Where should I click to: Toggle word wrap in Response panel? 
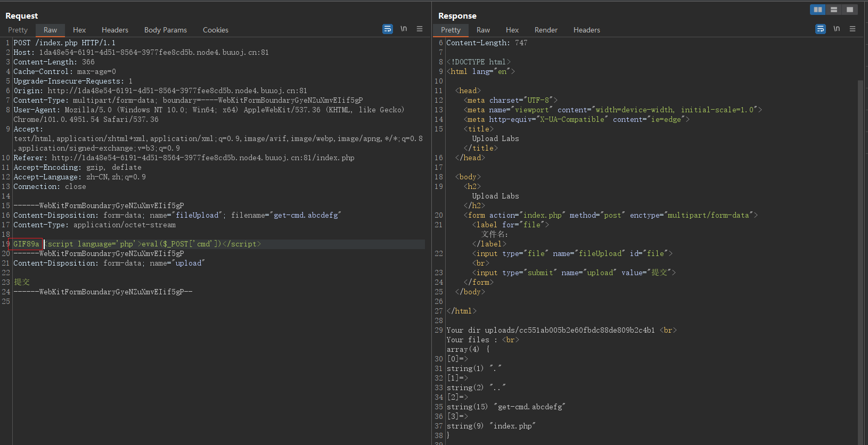821,29
